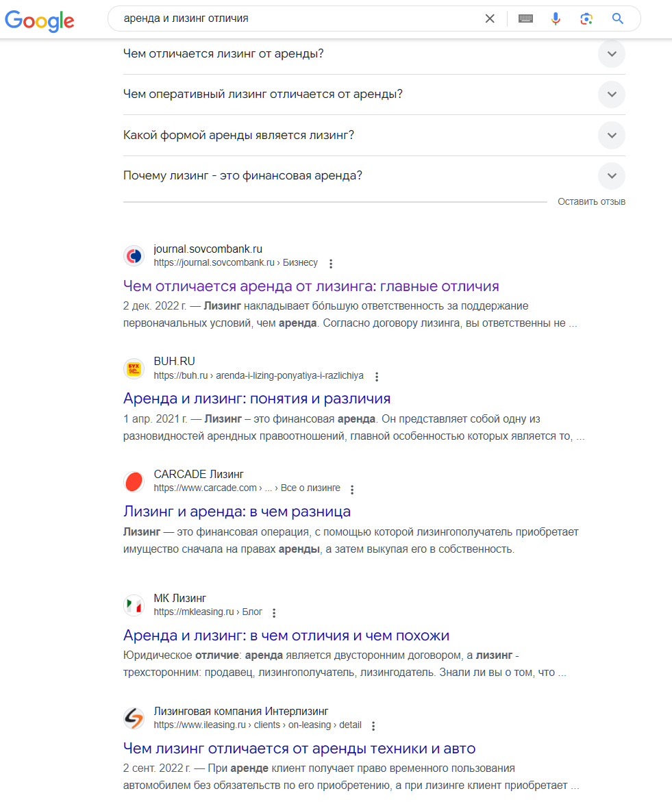This screenshot has height=802, width=672.
Task: Start voice search with microphone icon
Action: pyautogui.click(x=556, y=19)
